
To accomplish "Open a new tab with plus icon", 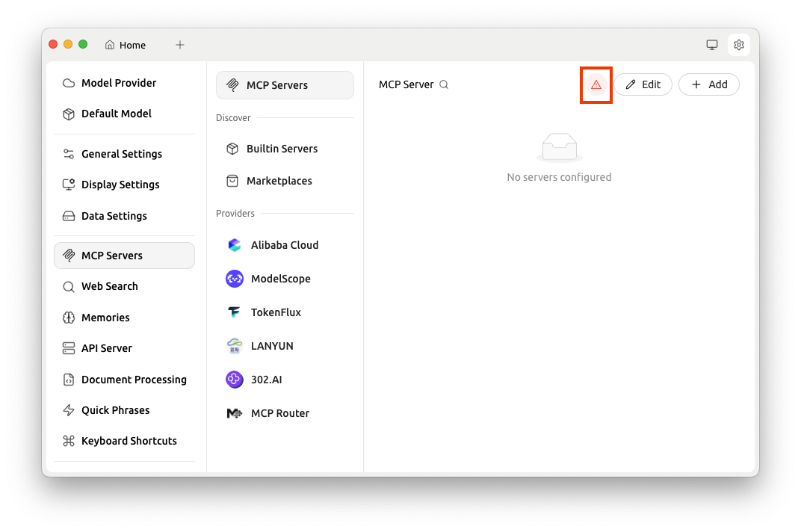I will click(180, 45).
